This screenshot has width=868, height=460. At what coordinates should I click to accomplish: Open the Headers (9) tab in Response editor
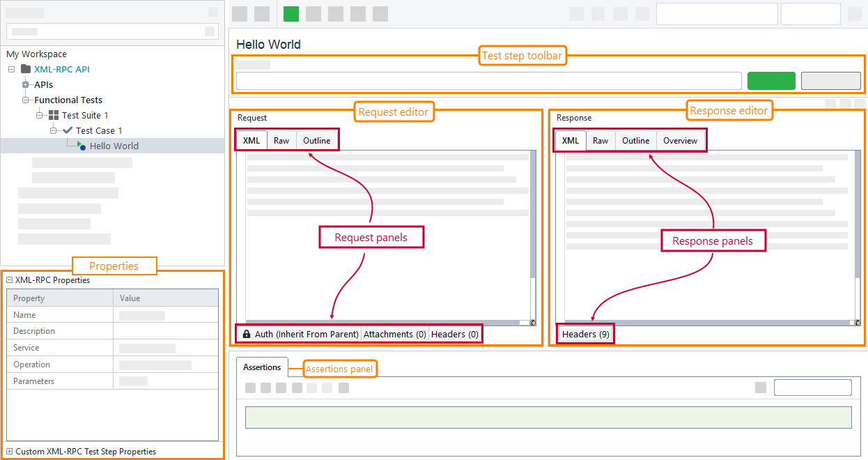coord(585,334)
